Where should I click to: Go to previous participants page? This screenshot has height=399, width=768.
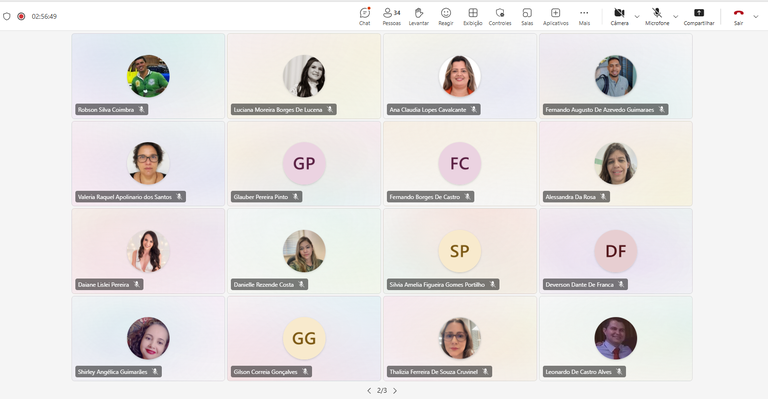coord(369,391)
